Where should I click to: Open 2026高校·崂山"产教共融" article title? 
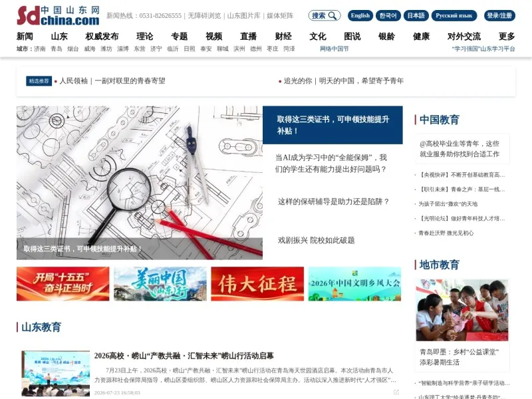click(184, 356)
